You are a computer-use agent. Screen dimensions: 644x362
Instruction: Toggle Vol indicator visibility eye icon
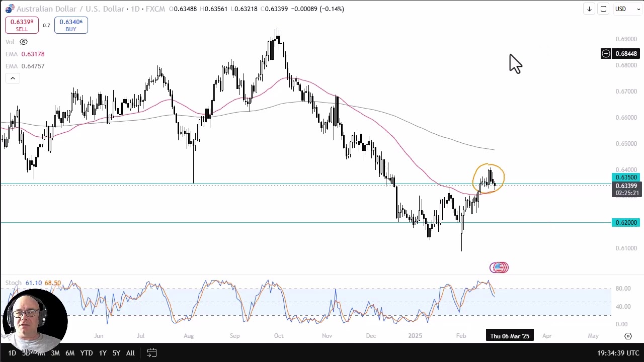pos(24,42)
